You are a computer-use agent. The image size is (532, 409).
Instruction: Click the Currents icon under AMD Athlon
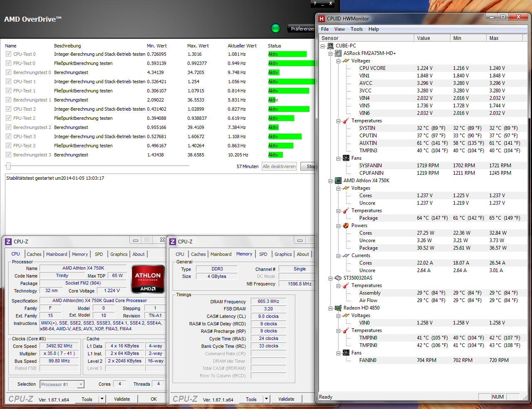pos(346,255)
